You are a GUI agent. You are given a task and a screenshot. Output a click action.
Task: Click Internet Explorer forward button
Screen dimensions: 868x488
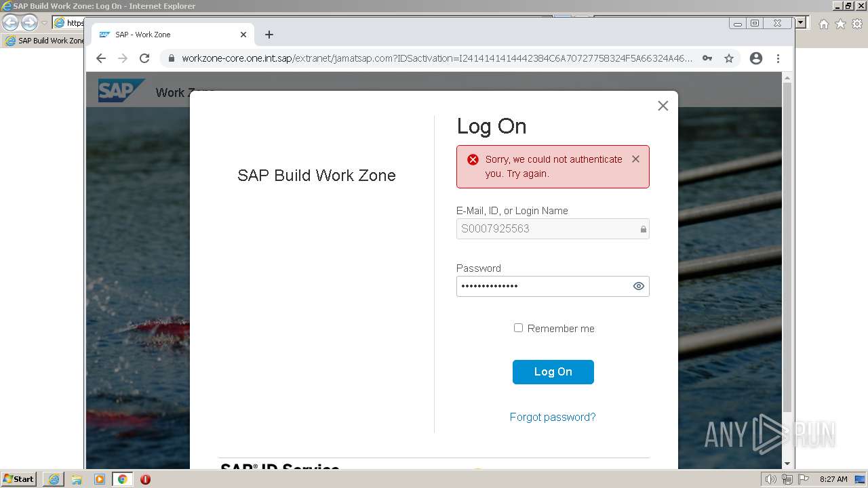29,22
